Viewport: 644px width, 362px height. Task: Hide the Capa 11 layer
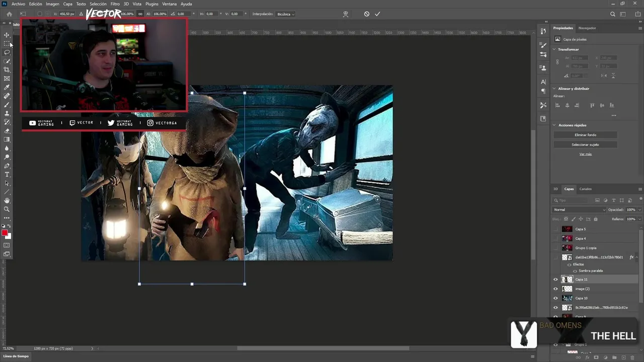[x=555, y=280]
